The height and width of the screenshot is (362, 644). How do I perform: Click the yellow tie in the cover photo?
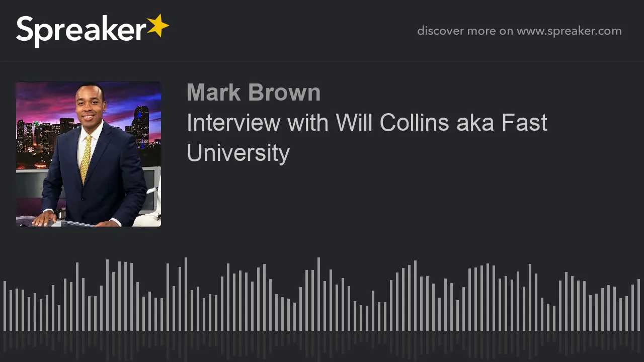click(x=86, y=158)
